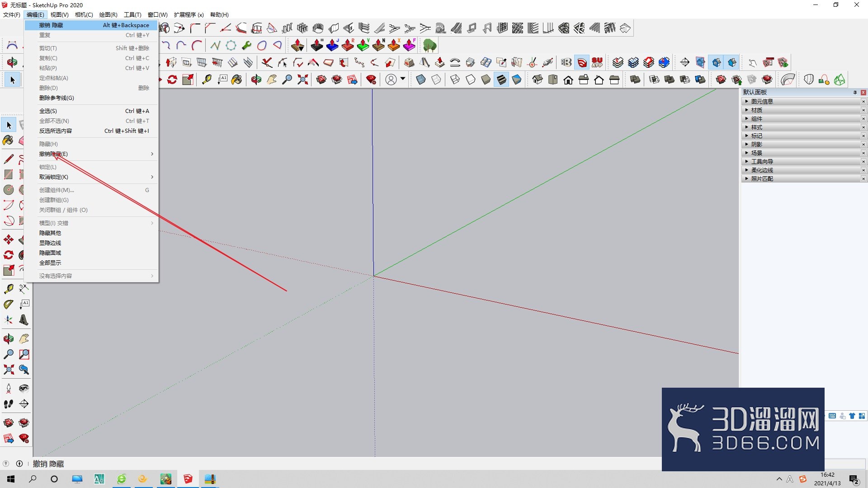Click the house Front view icon
This screenshot has height=488, width=868.
point(568,80)
